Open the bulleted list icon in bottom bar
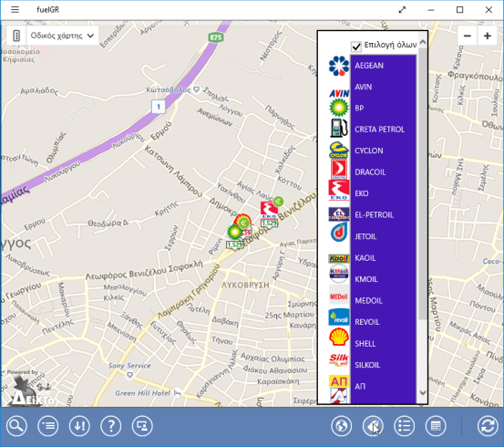The height and width of the screenshot is (447, 504). (x=404, y=426)
